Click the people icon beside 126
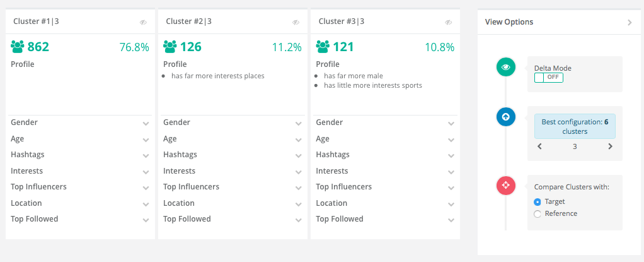The image size is (644, 262). pyautogui.click(x=170, y=47)
